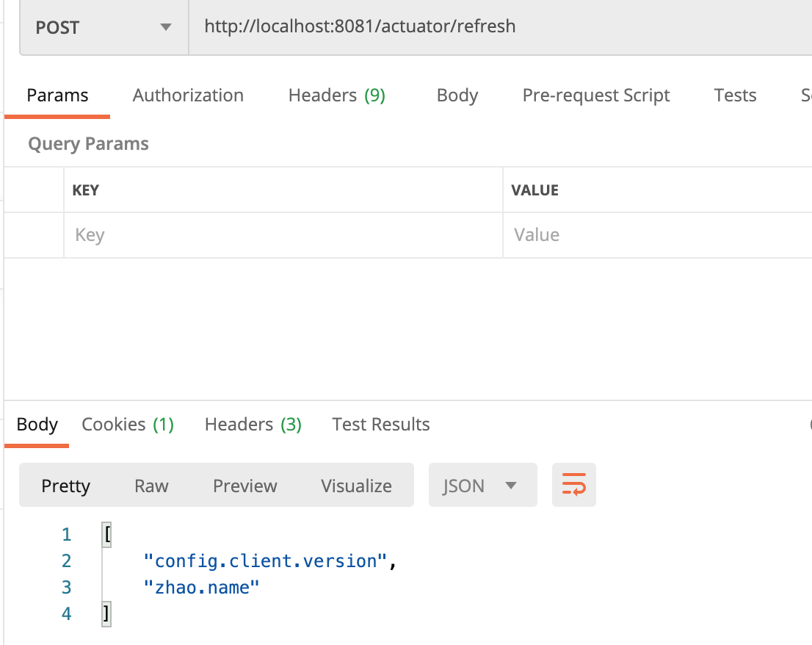
Task: Toggle the wrap lines icon button
Action: point(573,486)
